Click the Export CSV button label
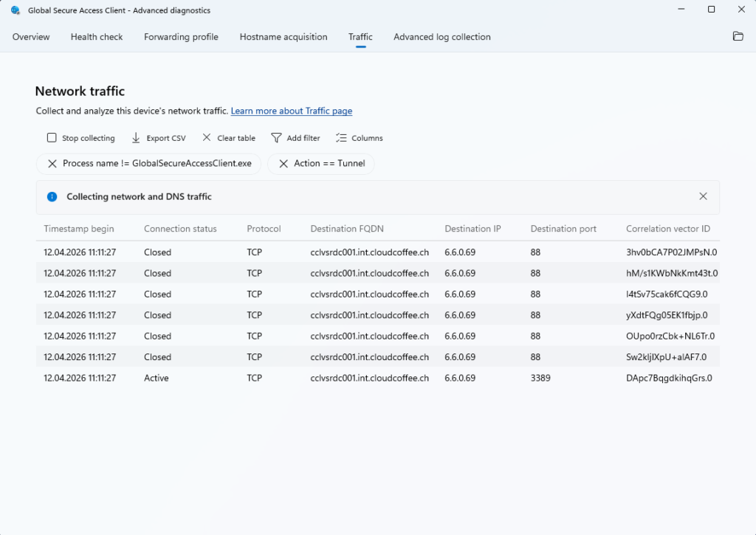Screen dimensions: 756x535 tap(166, 138)
